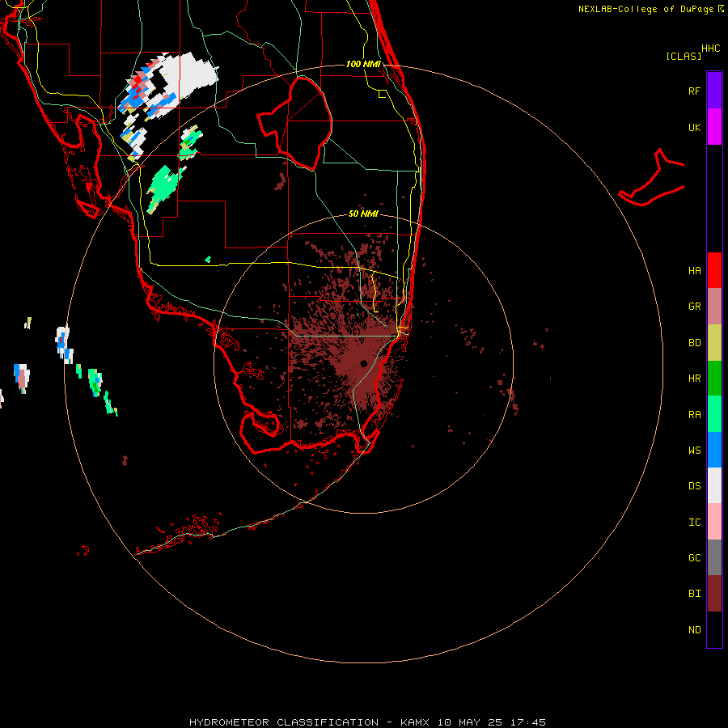Click the RA legend label
This screenshot has height=728, width=728.
coord(694,415)
